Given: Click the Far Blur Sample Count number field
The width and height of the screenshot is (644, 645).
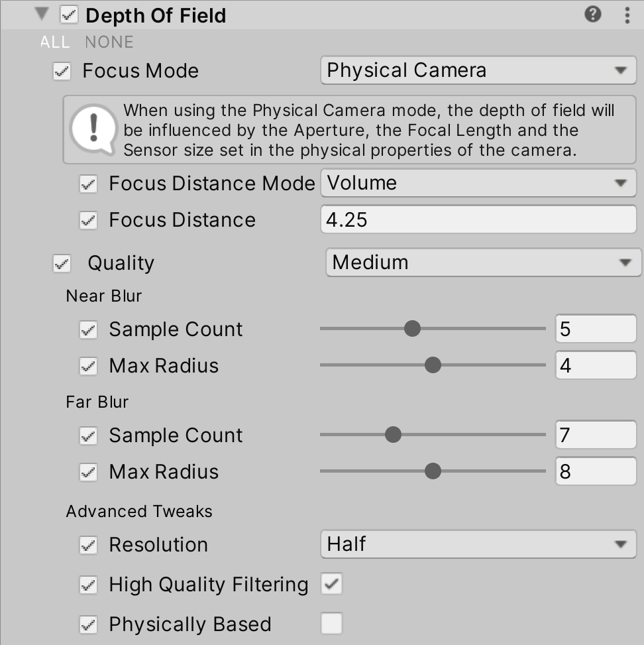Looking at the screenshot, I should (595, 435).
